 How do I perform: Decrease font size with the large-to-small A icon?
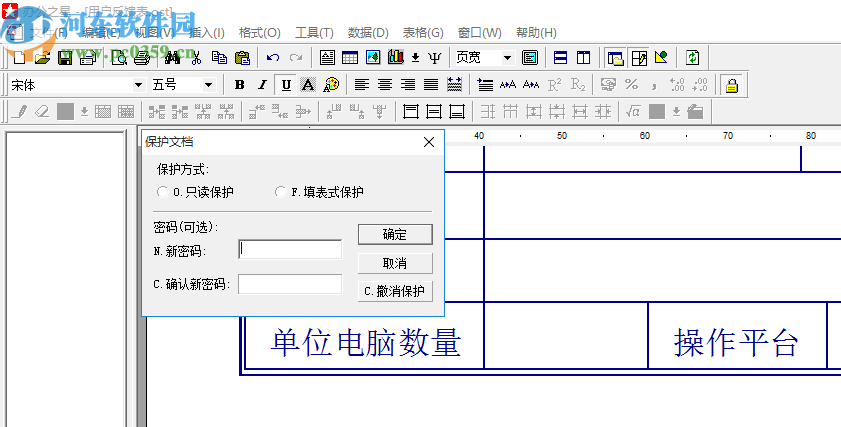[531, 85]
